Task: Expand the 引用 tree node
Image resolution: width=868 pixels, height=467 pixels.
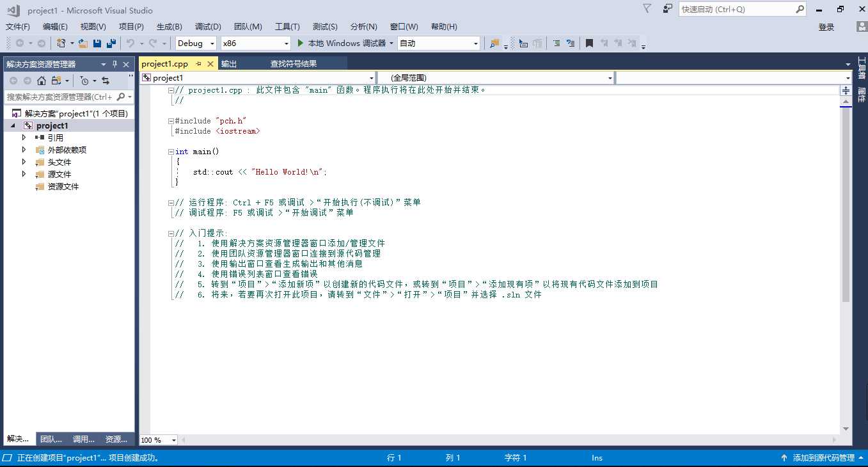Action: point(24,138)
